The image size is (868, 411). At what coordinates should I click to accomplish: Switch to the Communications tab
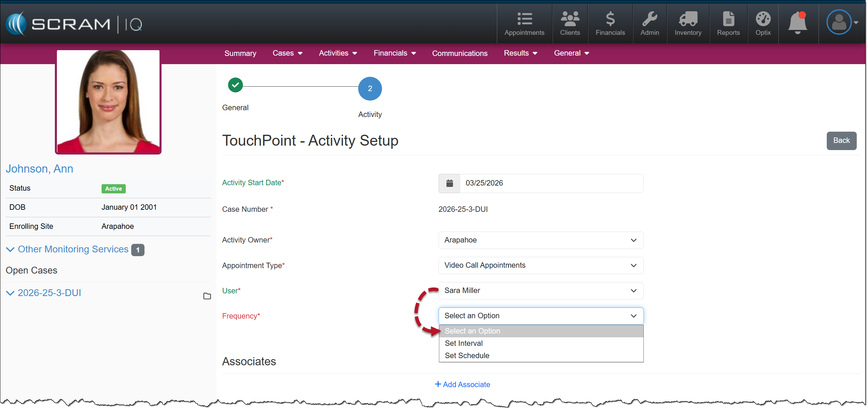click(459, 53)
